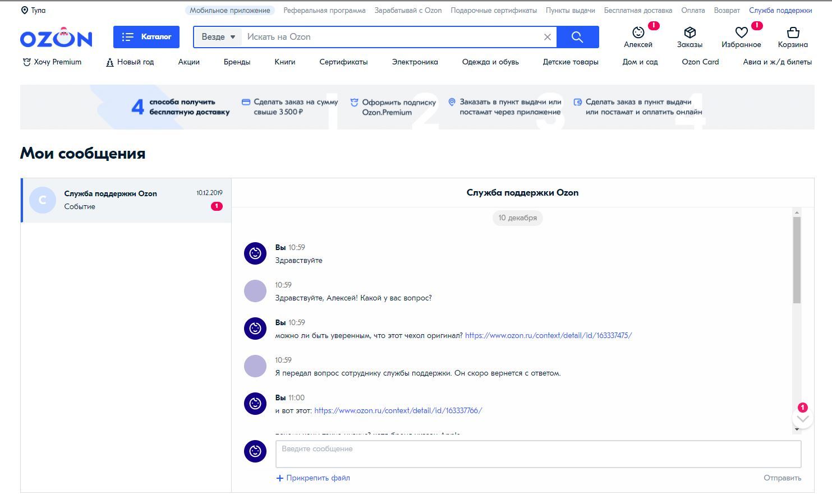
Task: Click the free delivery banner
Action: [x=417, y=107]
